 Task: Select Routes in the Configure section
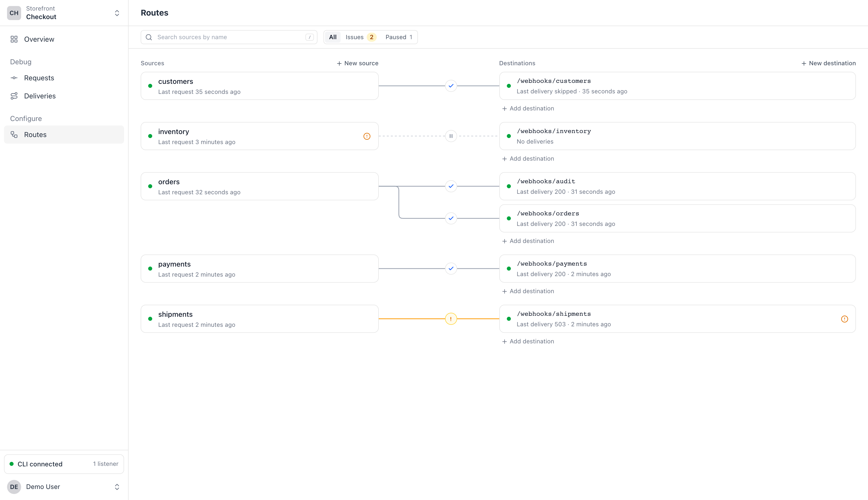(64, 135)
